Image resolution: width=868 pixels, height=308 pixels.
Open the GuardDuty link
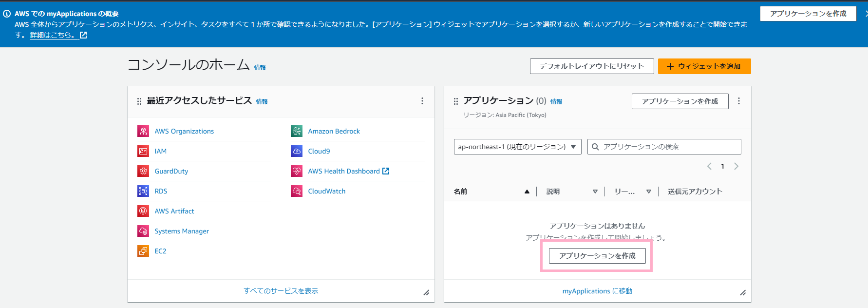click(x=171, y=171)
